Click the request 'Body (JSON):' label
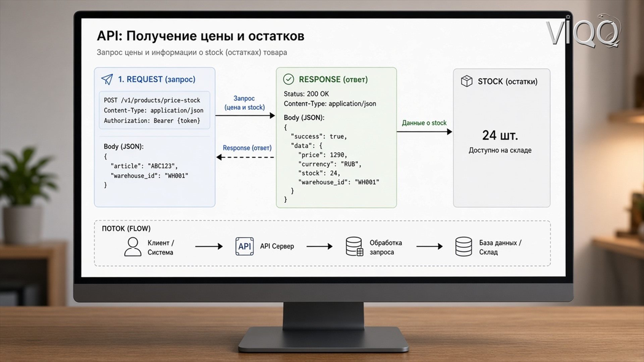 point(123,146)
